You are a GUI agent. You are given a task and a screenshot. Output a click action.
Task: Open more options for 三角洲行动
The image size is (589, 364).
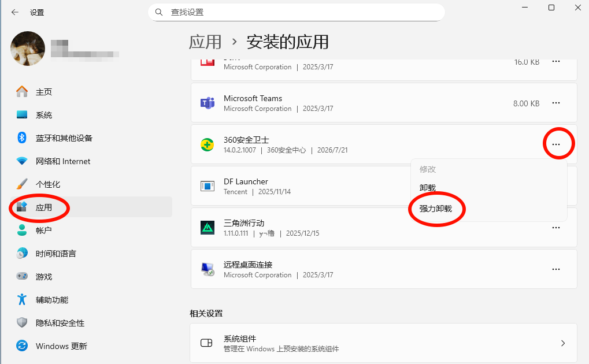[x=556, y=228]
